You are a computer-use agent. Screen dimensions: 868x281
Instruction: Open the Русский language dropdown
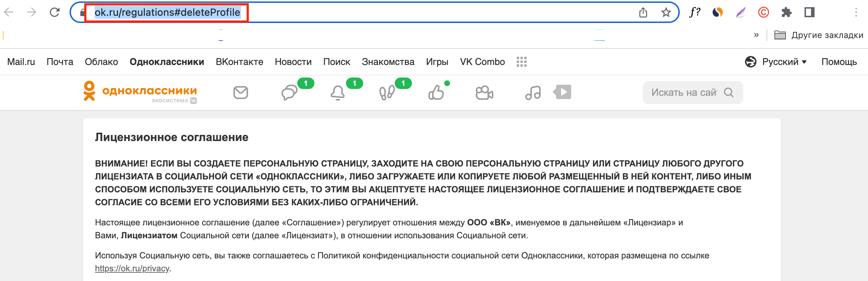pos(775,62)
